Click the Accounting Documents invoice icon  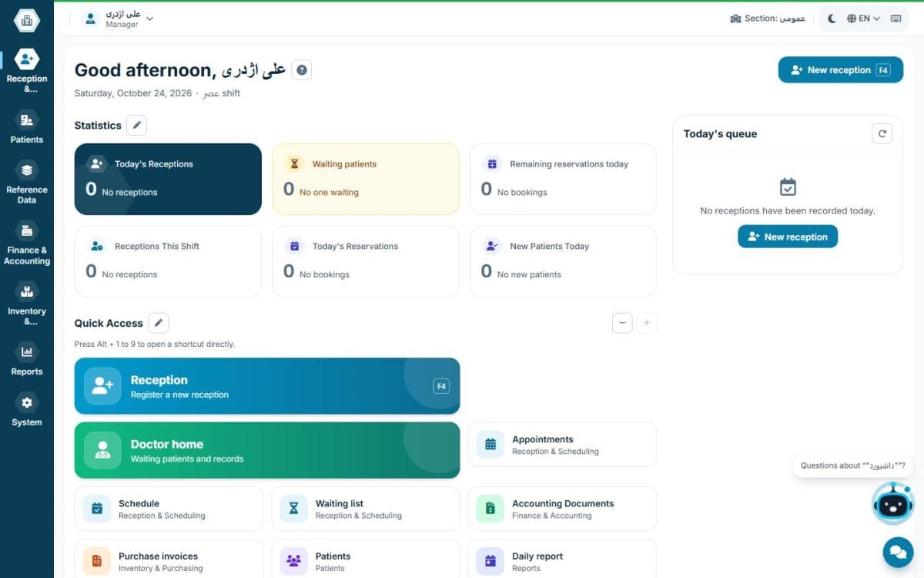click(x=490, y=509)
